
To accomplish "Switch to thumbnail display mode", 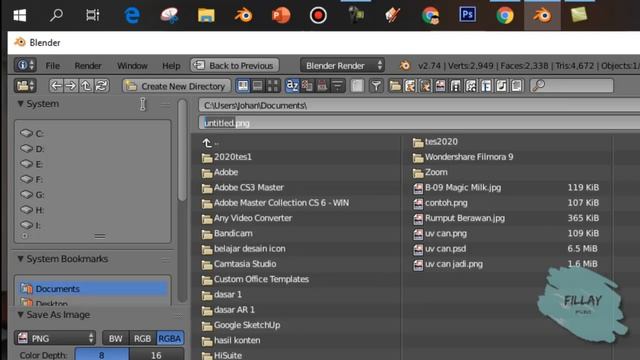I will [x=273, y=86].
